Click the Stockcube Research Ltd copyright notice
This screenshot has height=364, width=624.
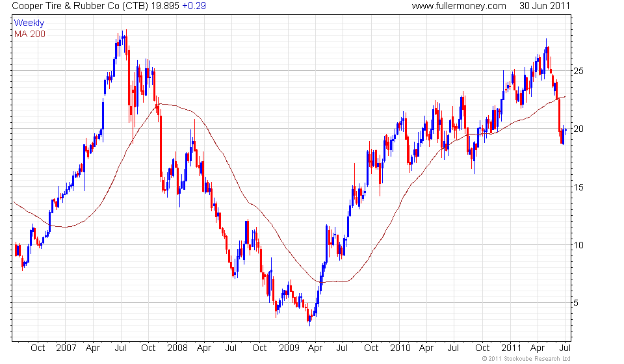(x=526, y=359)
